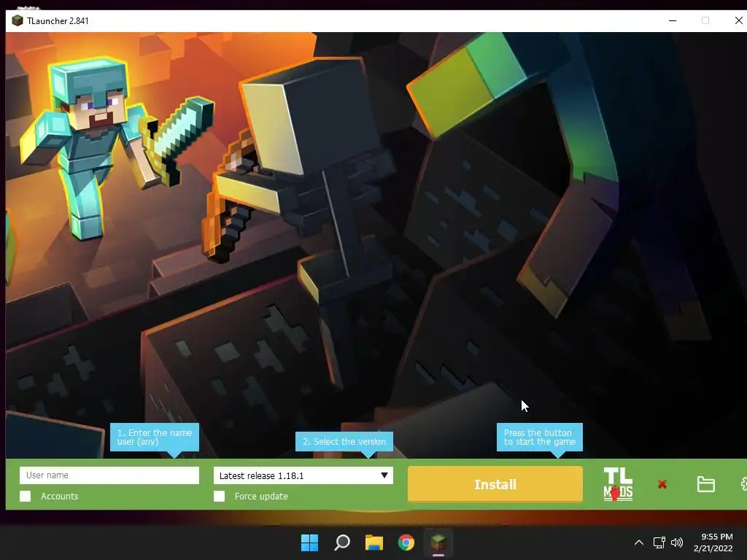Screen dimensions: 747x560
Task: Click the 'Enter the name user' tooltip
Action: pyautogui.click(x=155, y=437)
